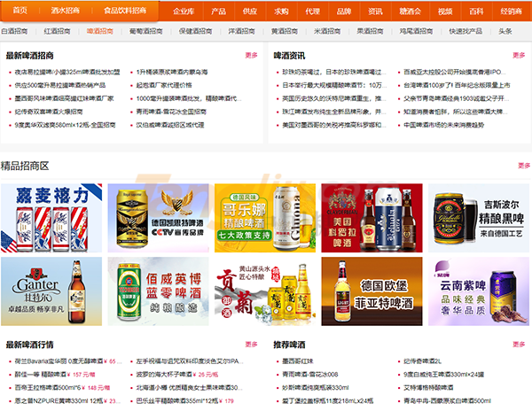532x411 pixels.
Task: Open the 贡菊 beer banner
Action: tap(265, 291)
